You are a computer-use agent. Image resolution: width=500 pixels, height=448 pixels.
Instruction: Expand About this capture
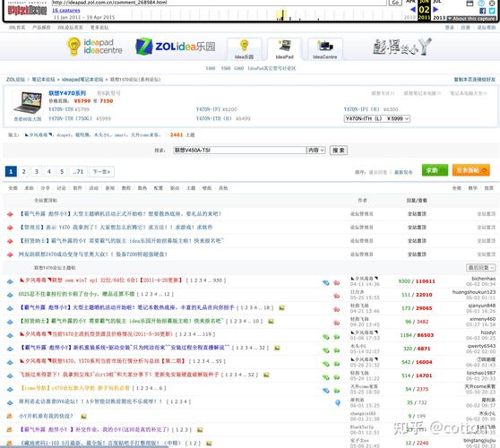click(471, 19)
